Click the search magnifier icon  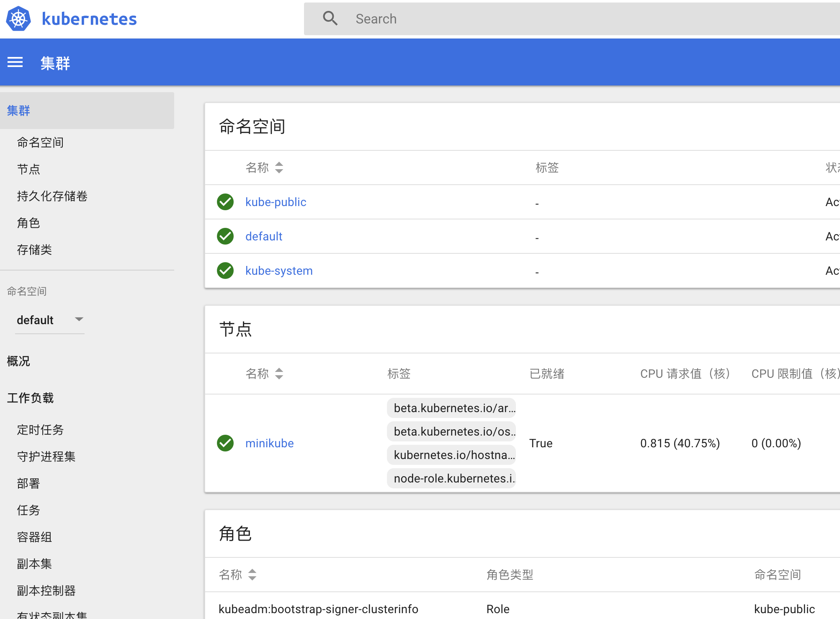pos(330,18)
